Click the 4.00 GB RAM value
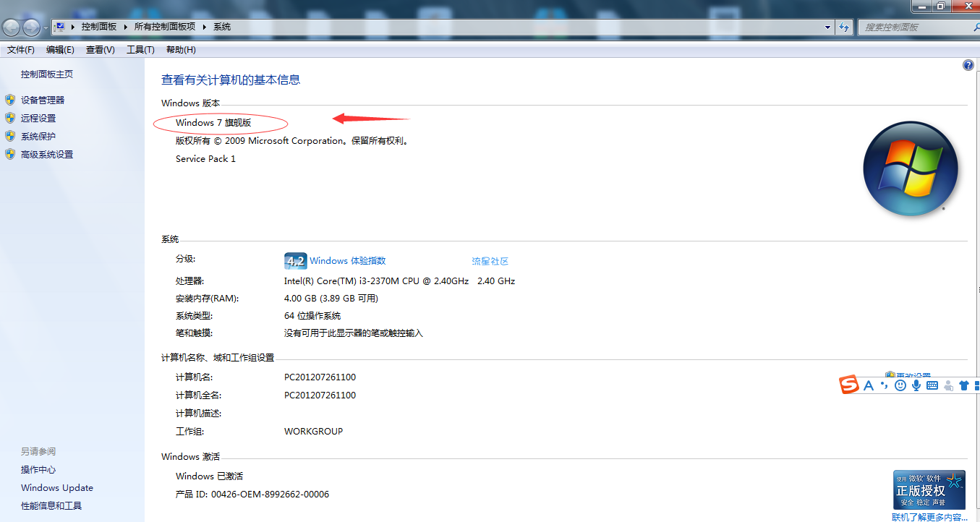The width and height of the screenshot is (980, 522). point(331,299)
